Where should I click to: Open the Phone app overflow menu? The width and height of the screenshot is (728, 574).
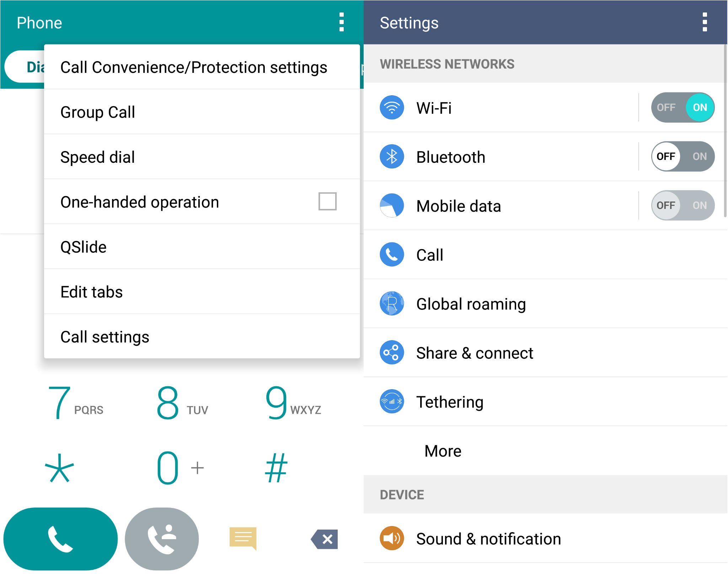(341, 22)
